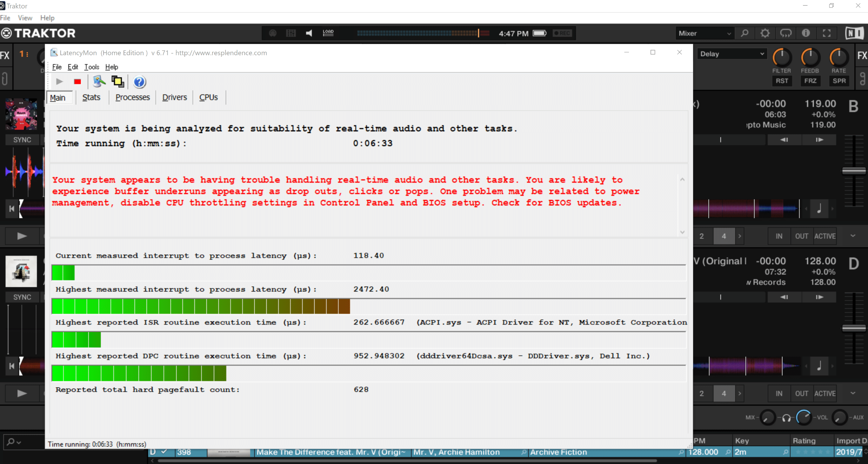The height and width of the screenshot is (464, 868).
Task: Click Deck D loop OUT button
Action: pos(802,394)
